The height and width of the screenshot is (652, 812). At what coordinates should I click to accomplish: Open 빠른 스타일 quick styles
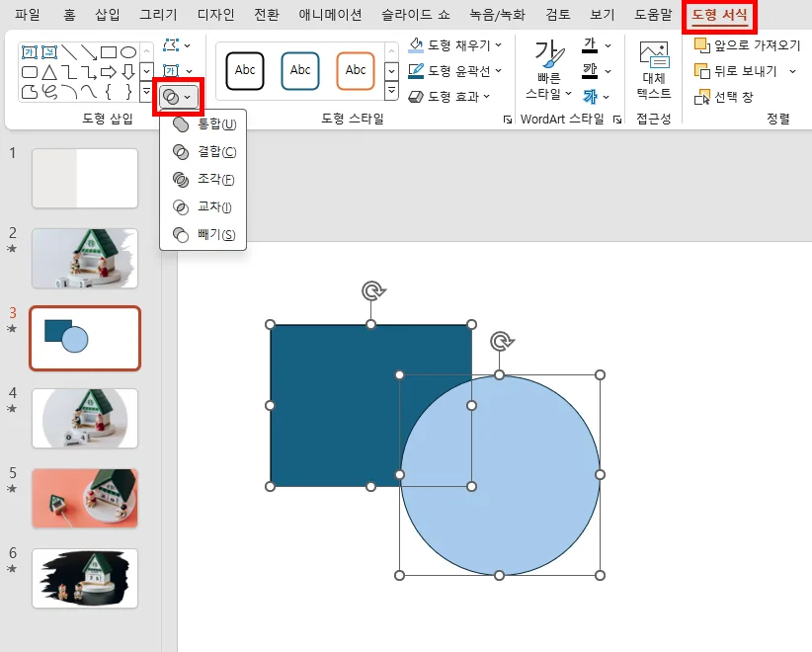548,70
